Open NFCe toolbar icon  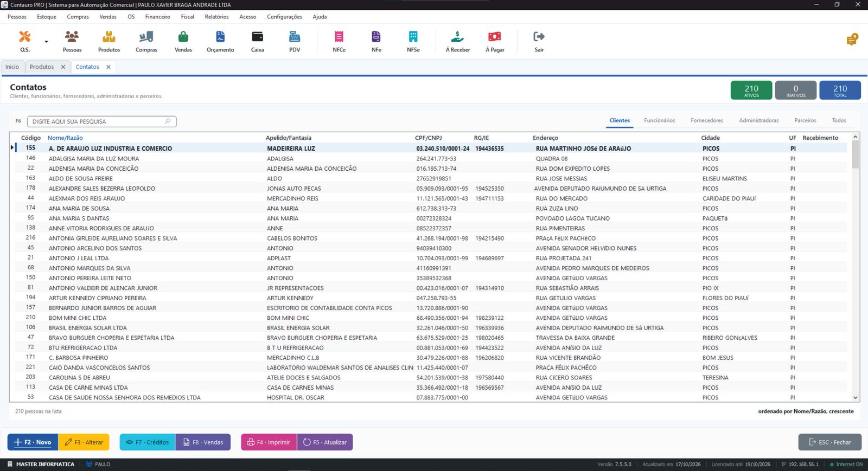pos(339,41)
